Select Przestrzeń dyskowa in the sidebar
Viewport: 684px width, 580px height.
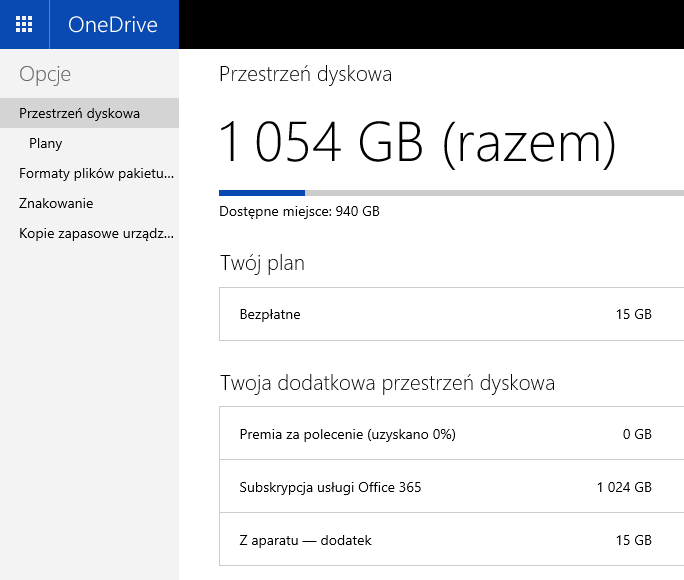tap(80, 113)
